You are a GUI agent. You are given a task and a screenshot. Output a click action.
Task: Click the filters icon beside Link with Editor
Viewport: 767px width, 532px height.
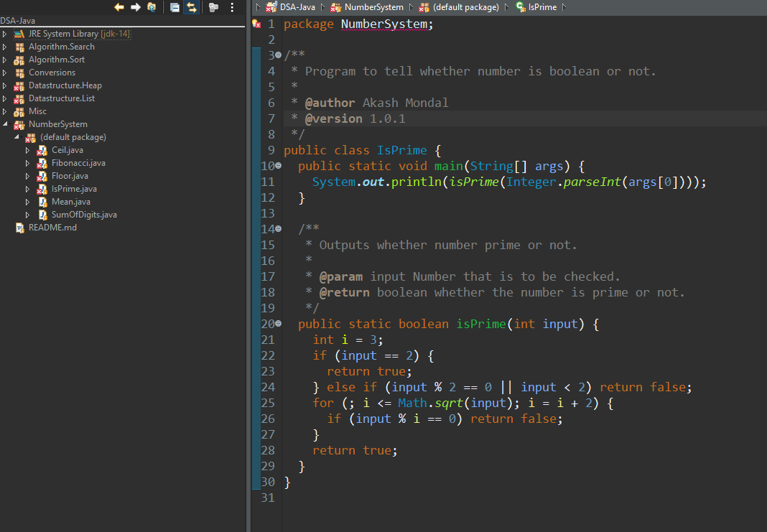coord(213,7)
